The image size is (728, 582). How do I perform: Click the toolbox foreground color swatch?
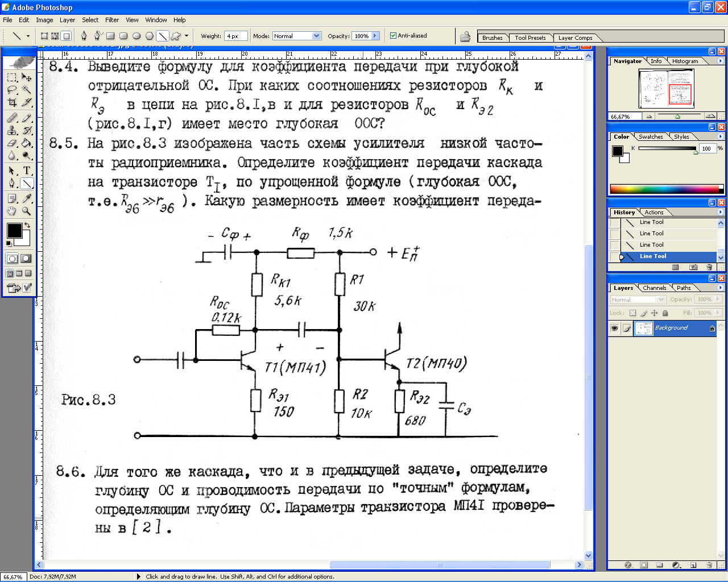pyautogui.click(x=14, y=231)
